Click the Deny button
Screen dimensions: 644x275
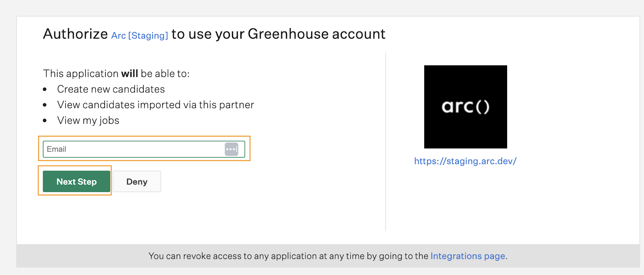137,181
